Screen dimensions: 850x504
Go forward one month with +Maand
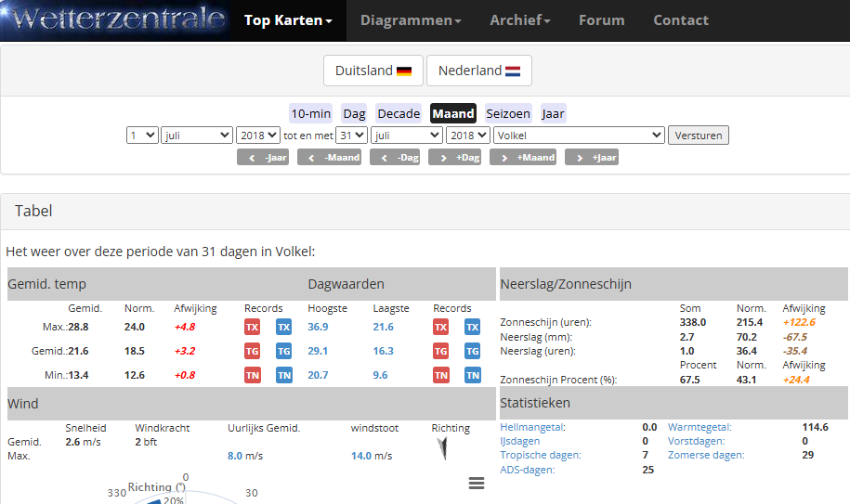click(523, 158)
